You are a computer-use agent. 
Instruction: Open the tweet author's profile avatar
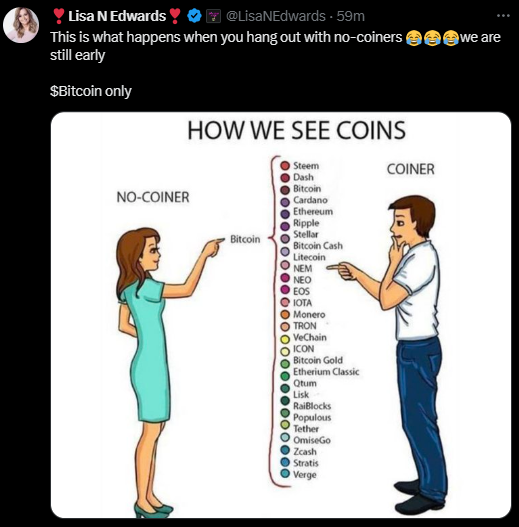(21, 25)
